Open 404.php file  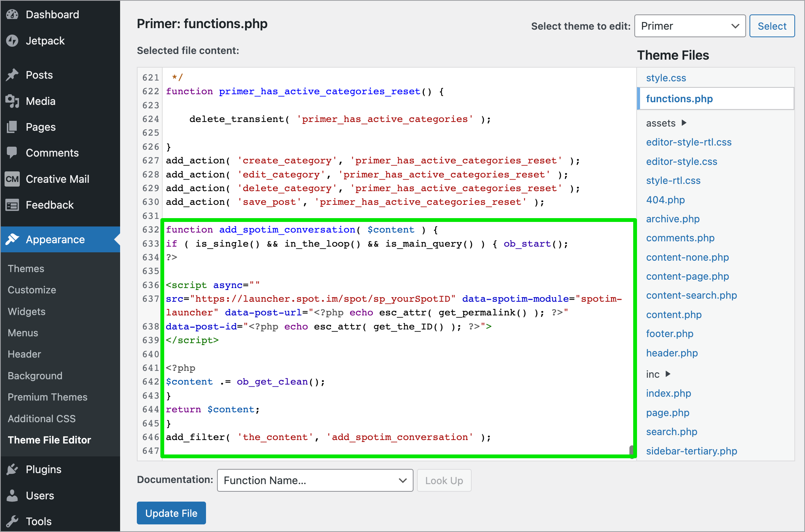665,200
